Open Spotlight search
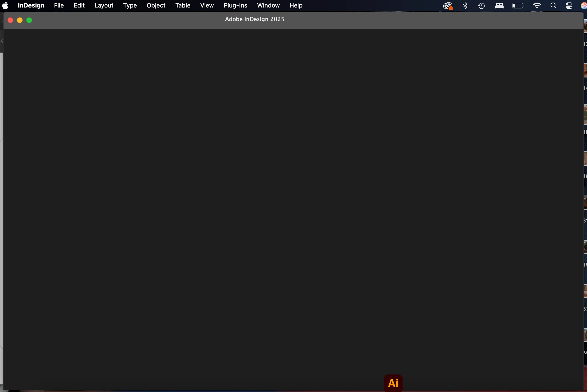 coord(553,5)
